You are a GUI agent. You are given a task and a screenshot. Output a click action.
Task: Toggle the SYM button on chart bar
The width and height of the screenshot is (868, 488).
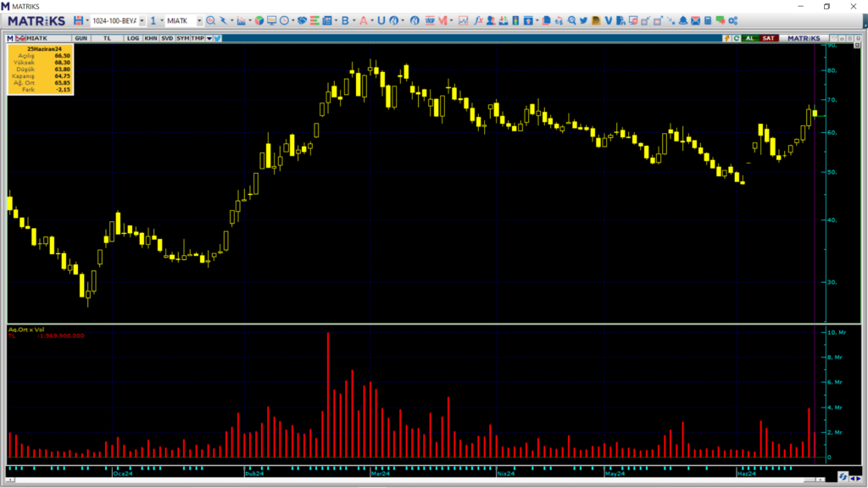(183, 38)
